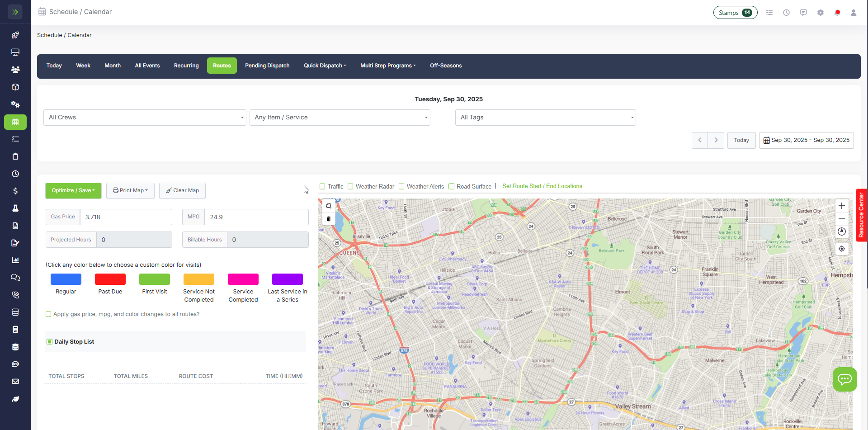This screenshot has width=868, height=430.
Task: Enable apply gas price changes to all routes
Action: [x=48, y=314]
